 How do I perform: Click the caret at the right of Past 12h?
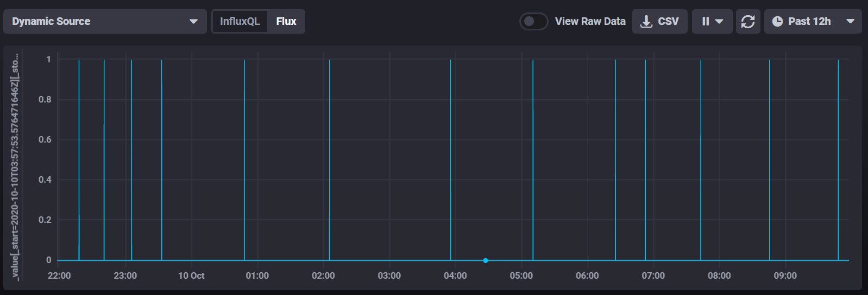tap(851, 21)
